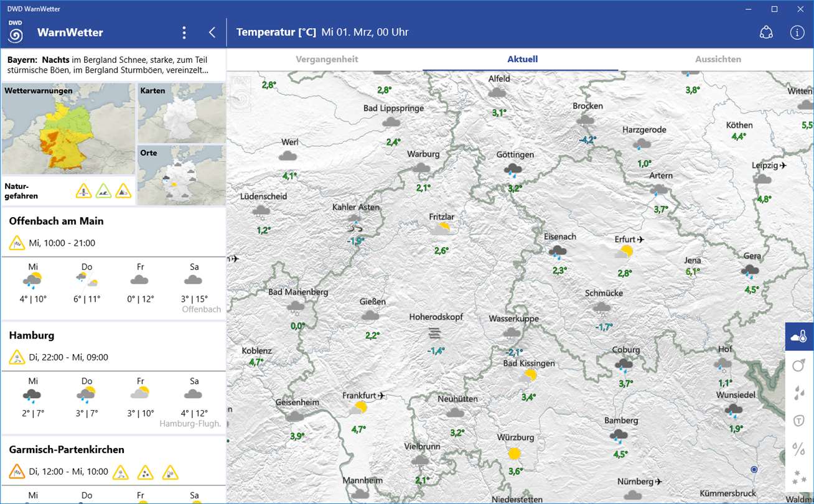Screen dimensions: 814x504
Task: Minimize the DWD WarnWetter window
Action: click(x=747, y=9)
